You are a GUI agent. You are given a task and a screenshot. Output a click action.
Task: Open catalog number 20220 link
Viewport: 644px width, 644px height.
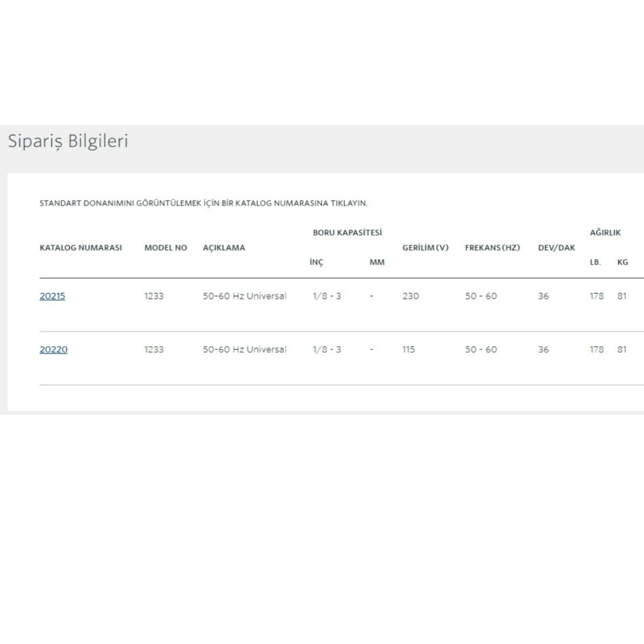[54, 350]
